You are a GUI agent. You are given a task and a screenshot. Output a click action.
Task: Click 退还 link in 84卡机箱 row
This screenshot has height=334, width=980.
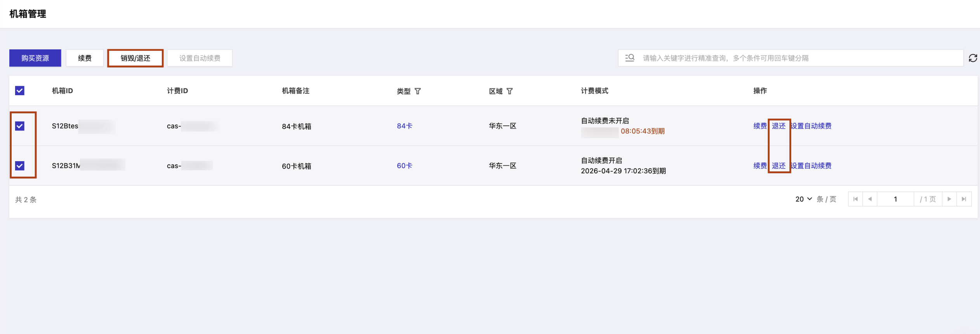(778, 126)
